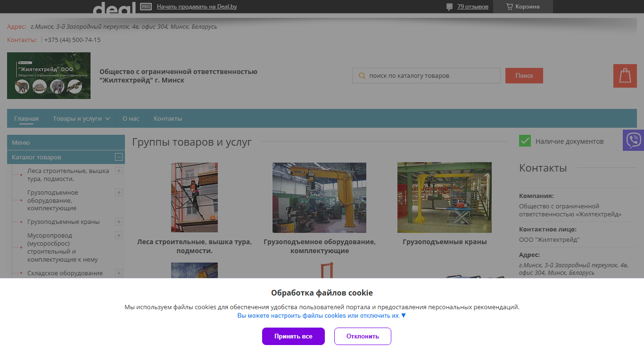
Task: Click the PRO badge icon
Action: 146,7
